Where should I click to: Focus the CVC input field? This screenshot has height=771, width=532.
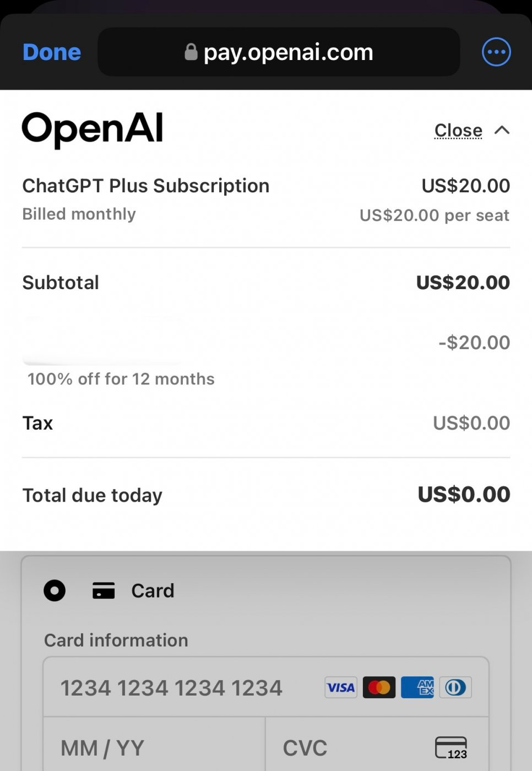352,747
